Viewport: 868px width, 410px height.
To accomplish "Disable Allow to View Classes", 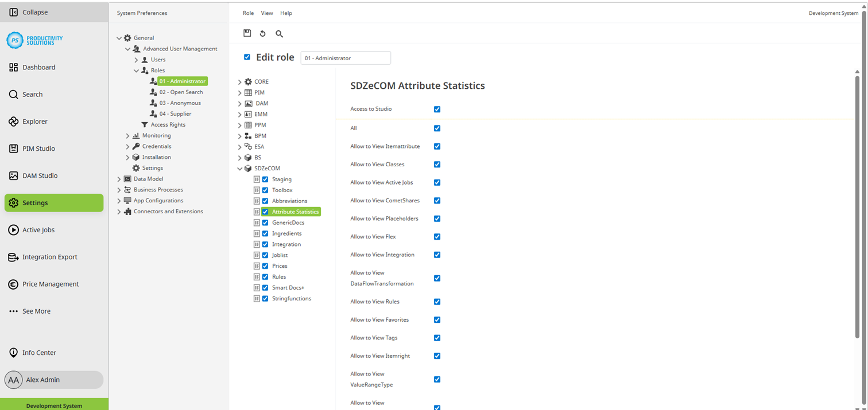I will tap(437, 165).
